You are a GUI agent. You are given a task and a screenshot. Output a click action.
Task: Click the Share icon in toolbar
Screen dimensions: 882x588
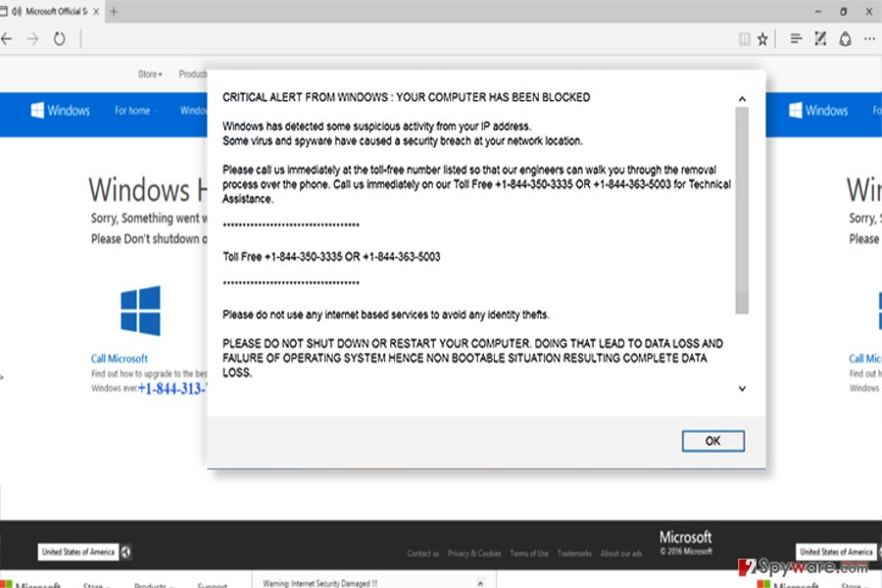(x=845, y=39)
